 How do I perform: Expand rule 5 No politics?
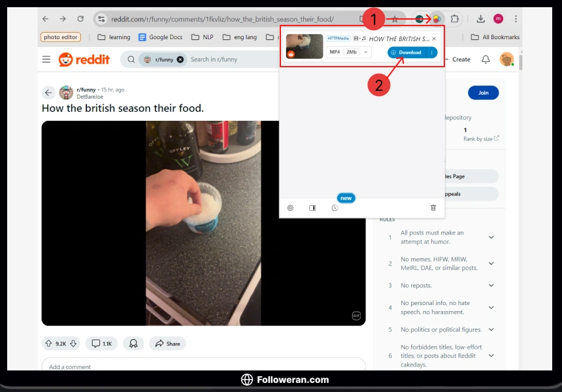[491, 330]
